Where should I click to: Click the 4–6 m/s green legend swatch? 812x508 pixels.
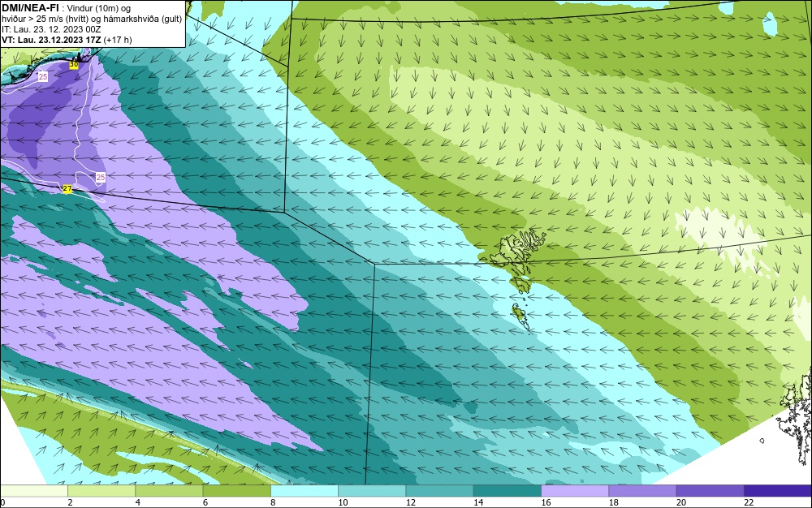[170, 491]
